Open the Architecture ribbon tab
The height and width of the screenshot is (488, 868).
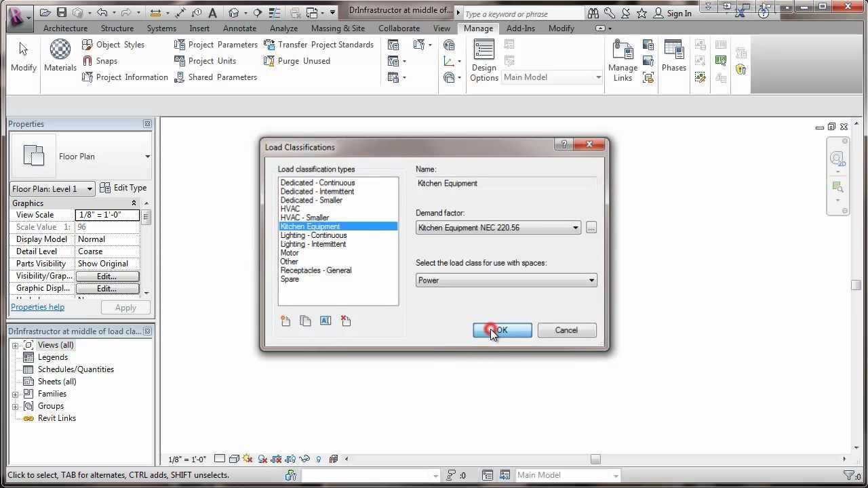[65, 28]
